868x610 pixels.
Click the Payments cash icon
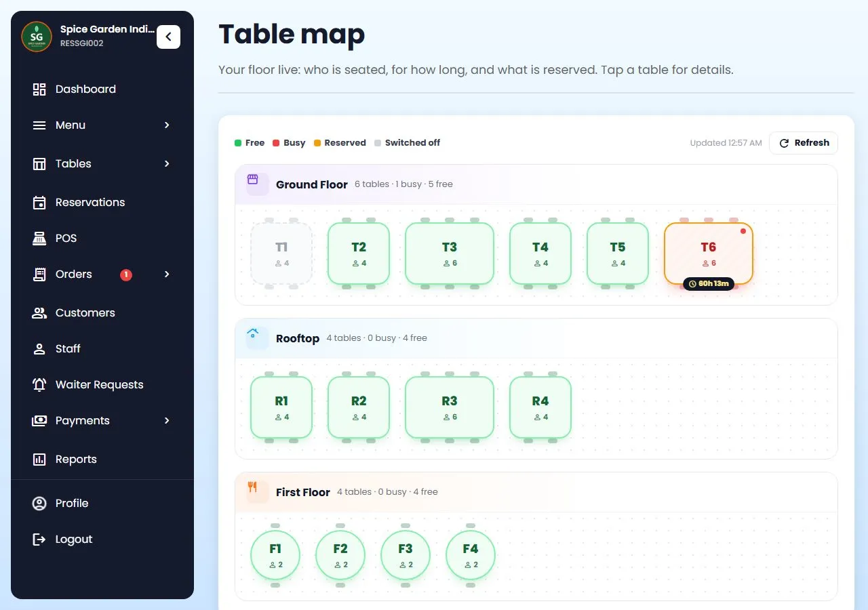tap(39, 421)
